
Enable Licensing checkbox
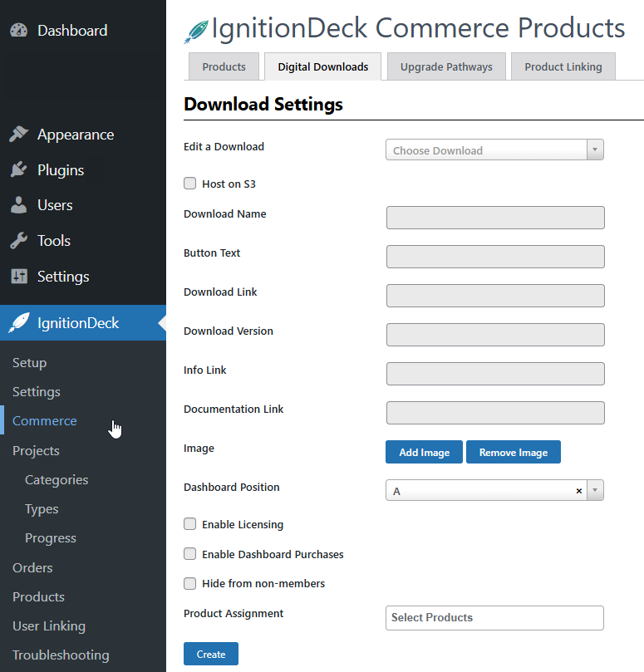(x=190, y=524)
